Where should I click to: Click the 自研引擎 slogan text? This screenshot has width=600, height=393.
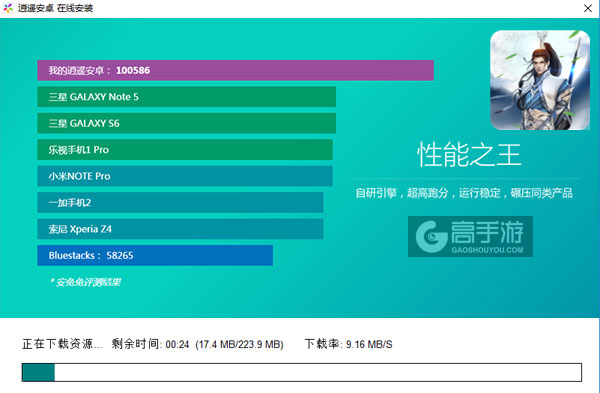point(464,193)
